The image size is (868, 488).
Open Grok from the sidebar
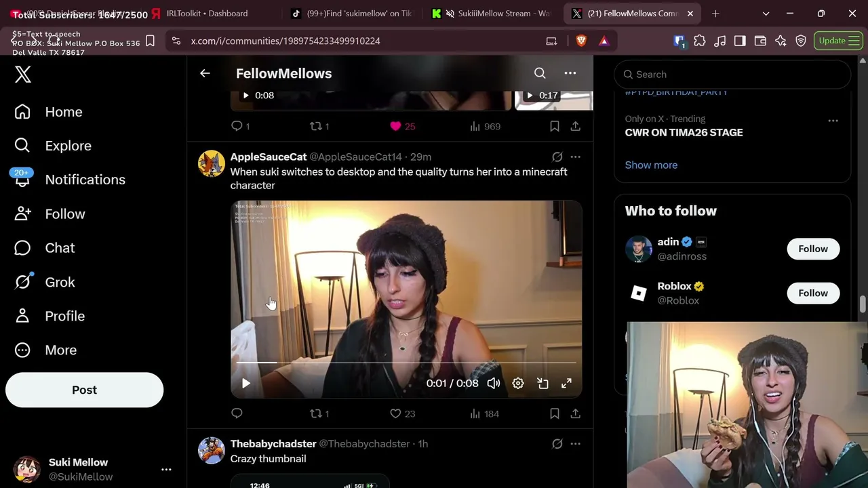coord(45,282)
